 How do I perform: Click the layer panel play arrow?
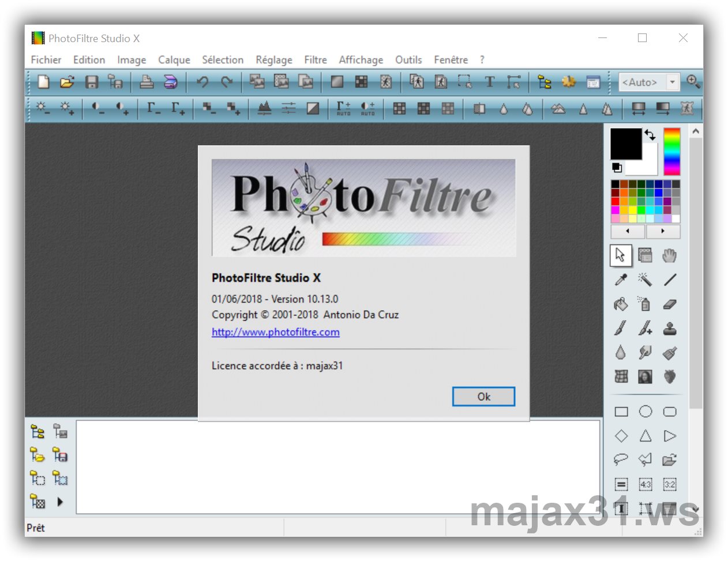click(x=60, y=502)
